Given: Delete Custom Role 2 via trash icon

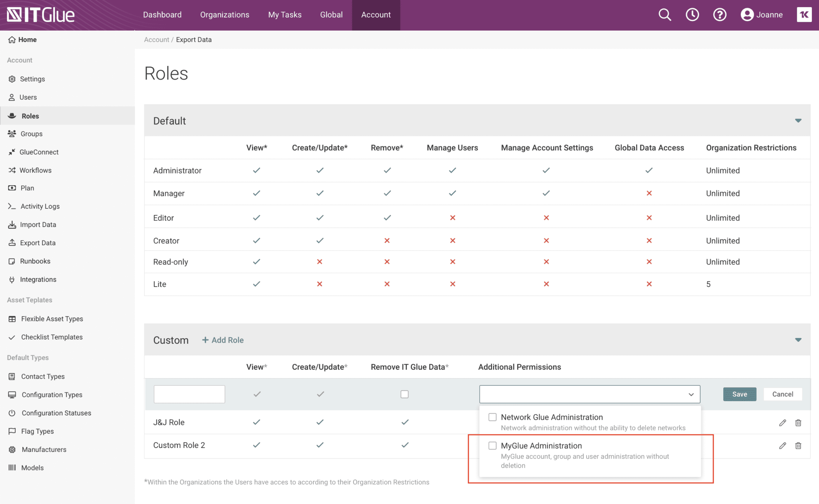Looking at the screenshot, I should [x=798, y=445].
